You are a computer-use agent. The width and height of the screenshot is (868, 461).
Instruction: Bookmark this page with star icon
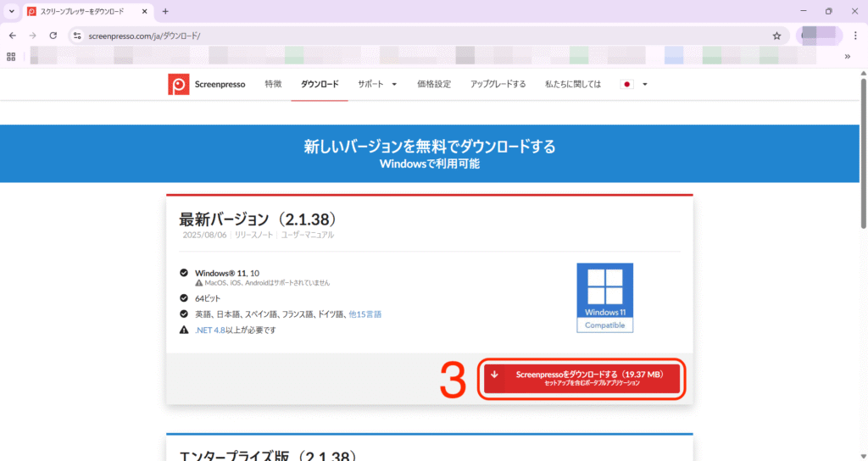tap(776, 36)
